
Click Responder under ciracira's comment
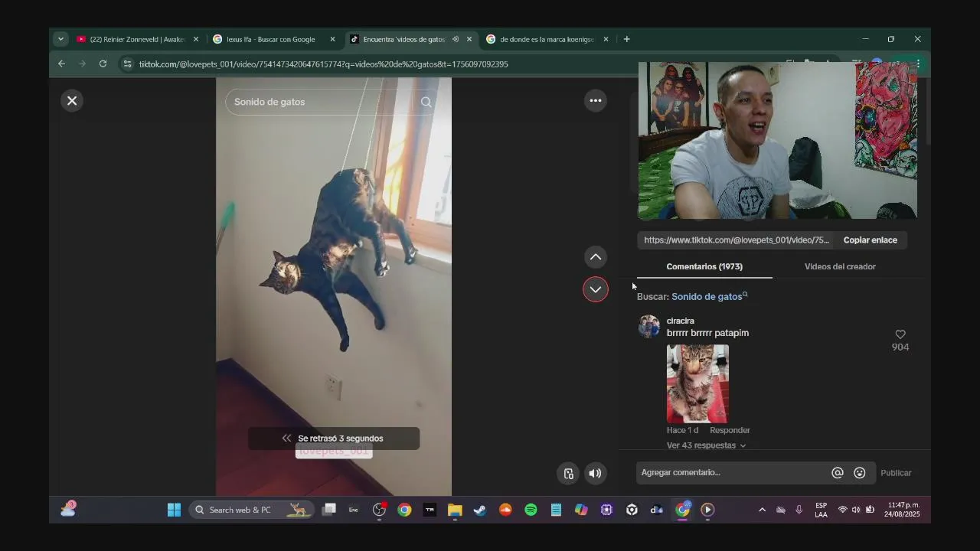point(730,430)
